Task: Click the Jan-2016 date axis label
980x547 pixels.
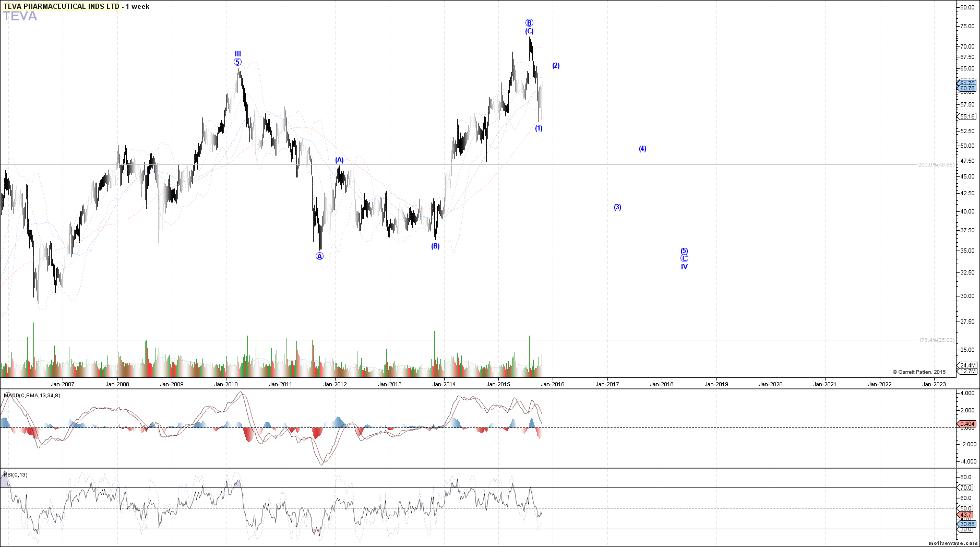Action: click(x=553, y=384)
